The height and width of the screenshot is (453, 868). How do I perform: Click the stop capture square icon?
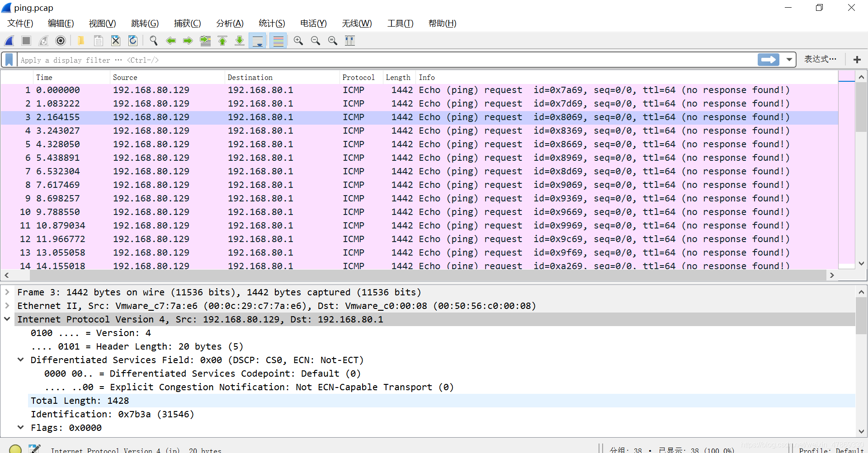tap(26, 41)
